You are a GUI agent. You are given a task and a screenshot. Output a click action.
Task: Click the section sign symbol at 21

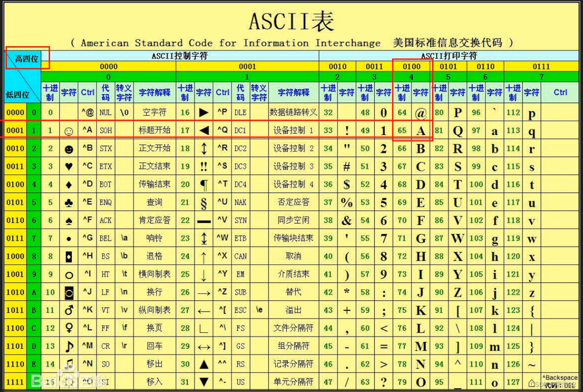[x=204, y=202]
